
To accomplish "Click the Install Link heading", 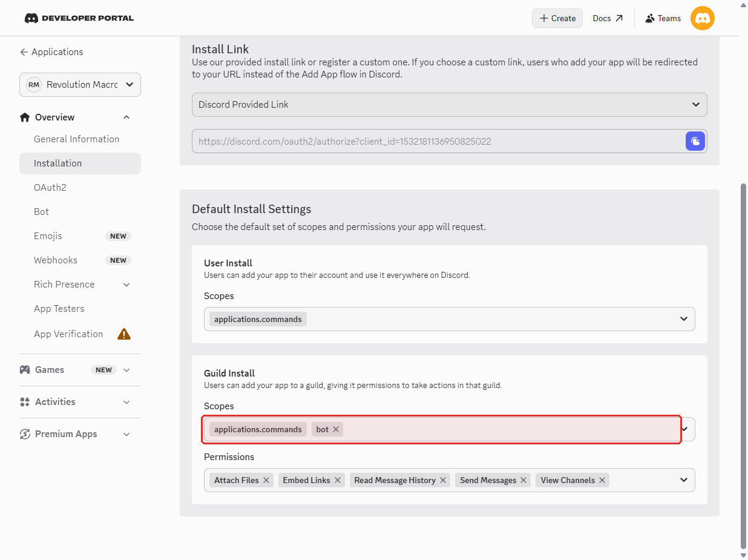I will click(220, 50).
